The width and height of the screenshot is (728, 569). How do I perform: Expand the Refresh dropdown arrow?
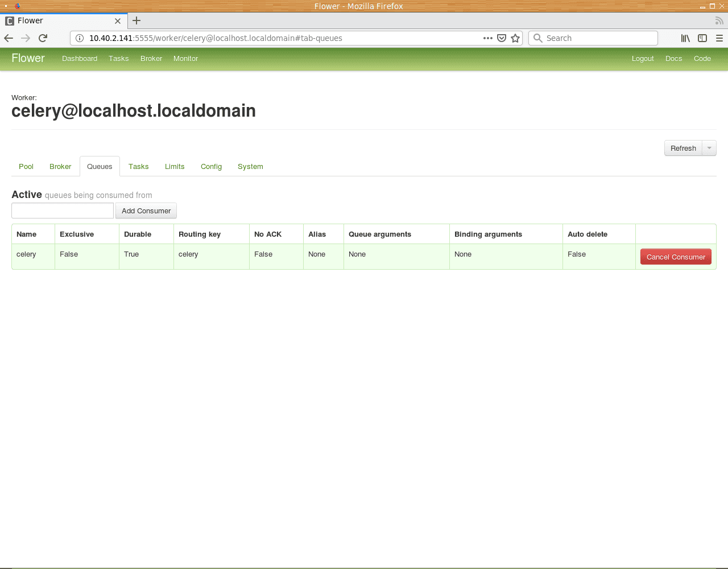[709, 148]
